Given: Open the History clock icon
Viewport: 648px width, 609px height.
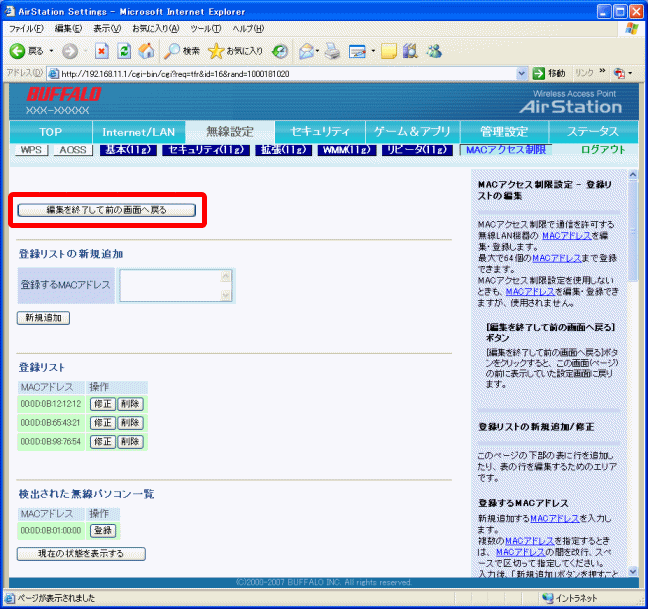Looking at the screenshot, I should [x=280, y=51].
